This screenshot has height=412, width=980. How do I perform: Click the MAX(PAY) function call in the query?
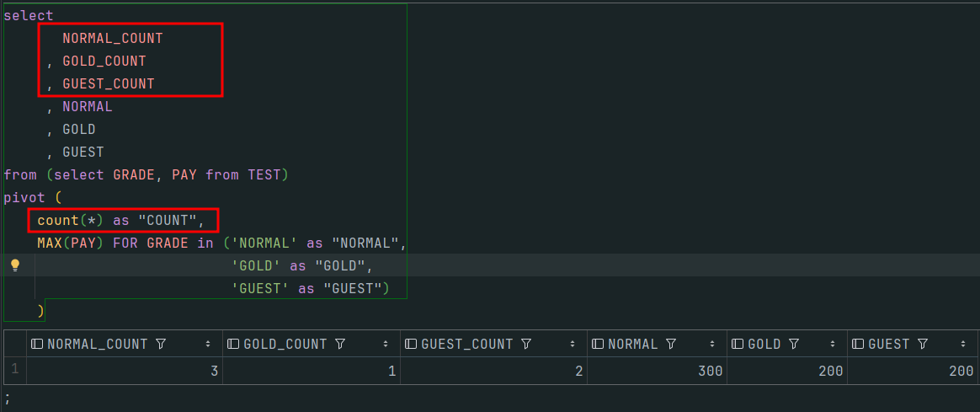pyautogui.click(x=71, y=243)
